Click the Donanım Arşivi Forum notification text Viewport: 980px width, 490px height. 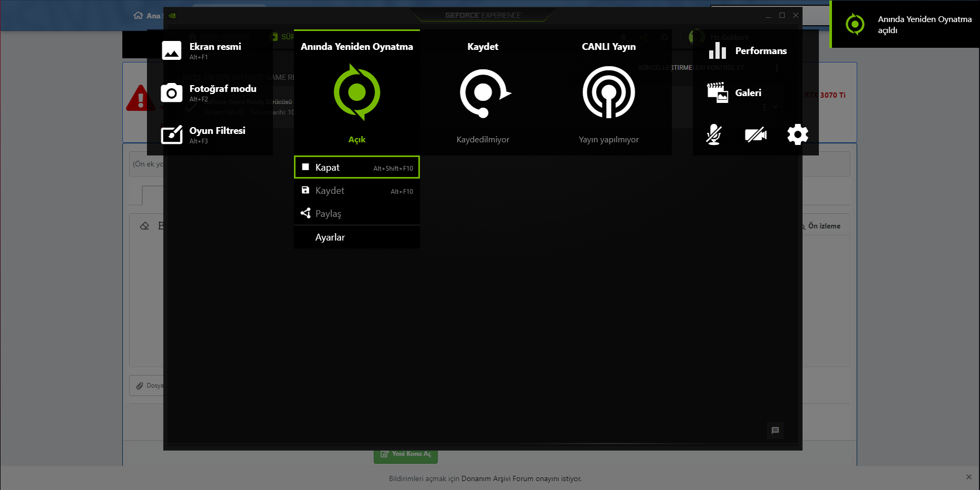point(485,478)
